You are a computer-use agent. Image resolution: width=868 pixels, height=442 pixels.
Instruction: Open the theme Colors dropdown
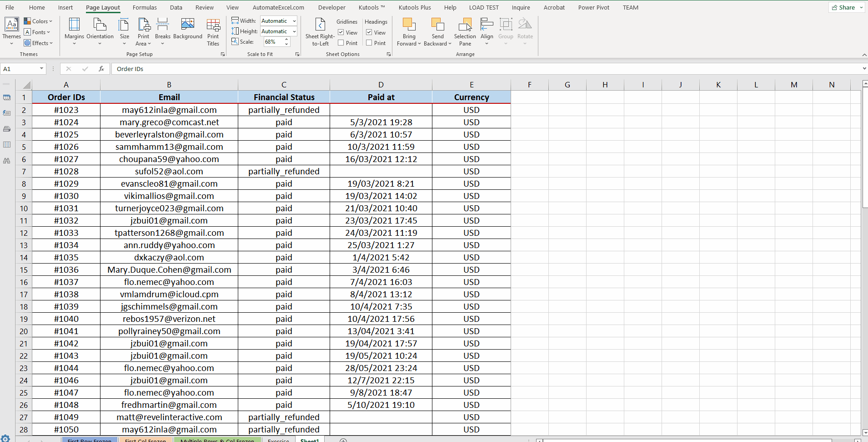tap(38, 21)
